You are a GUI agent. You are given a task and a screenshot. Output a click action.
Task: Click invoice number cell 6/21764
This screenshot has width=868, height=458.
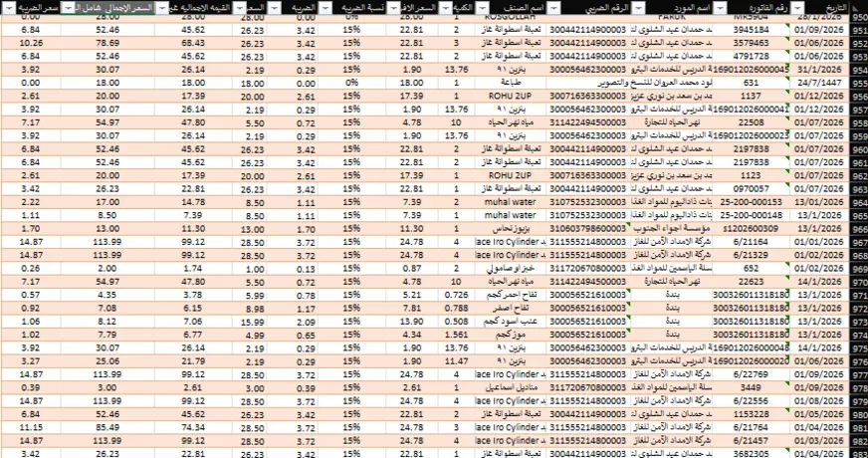(752, 428)
